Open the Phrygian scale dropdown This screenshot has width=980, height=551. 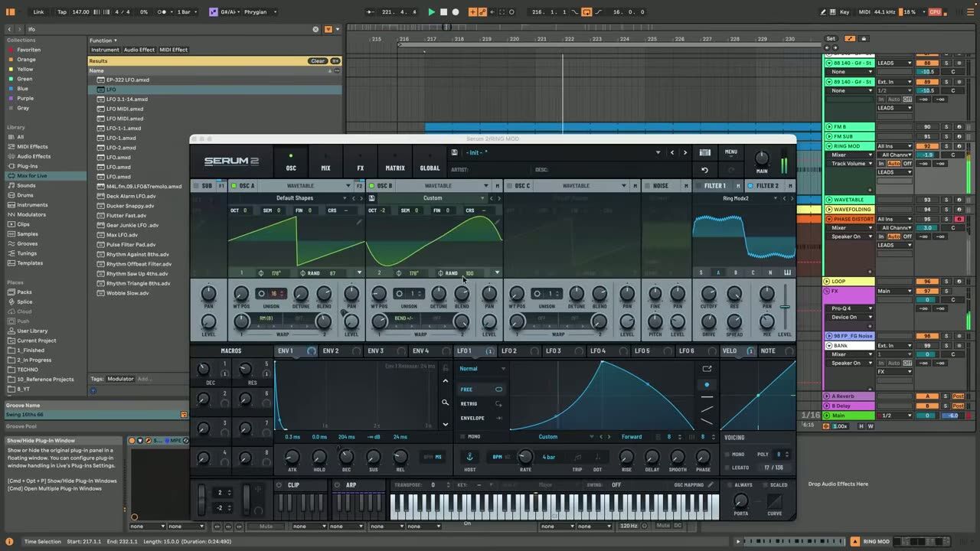coord(260,12)
